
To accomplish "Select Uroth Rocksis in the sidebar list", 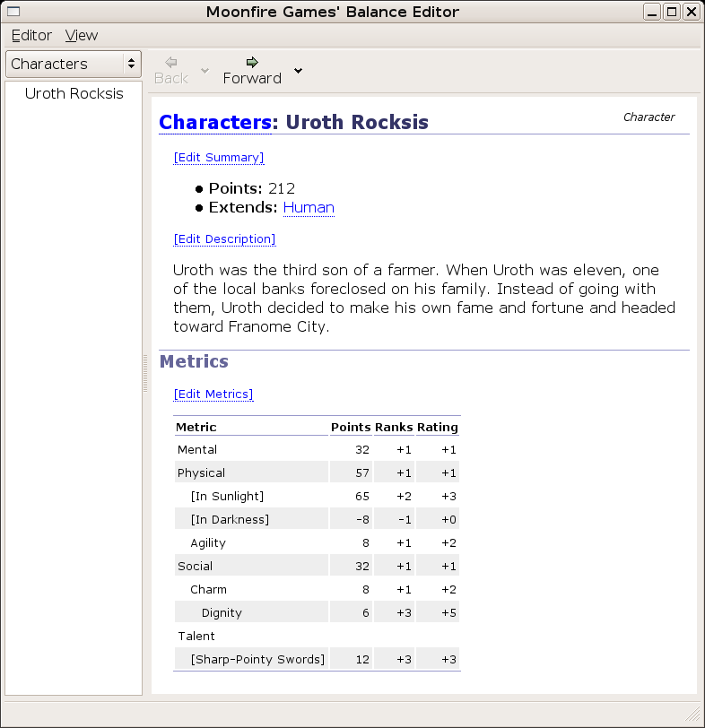I will point(74,93).
